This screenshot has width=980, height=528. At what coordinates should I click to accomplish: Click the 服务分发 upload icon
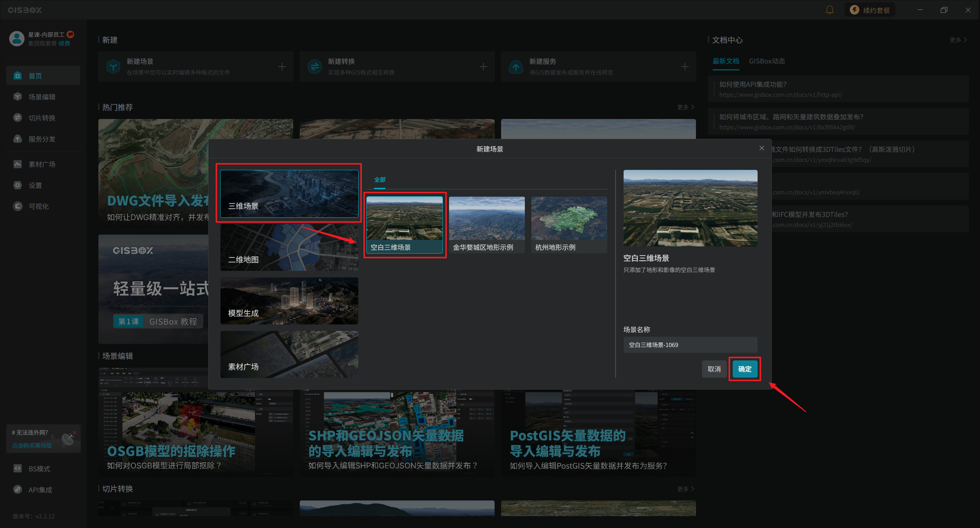coord(18,139)
